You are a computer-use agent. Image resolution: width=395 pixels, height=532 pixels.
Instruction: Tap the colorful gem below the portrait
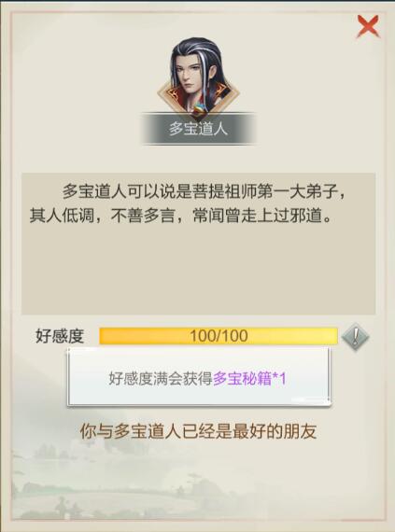pos(199,111)
